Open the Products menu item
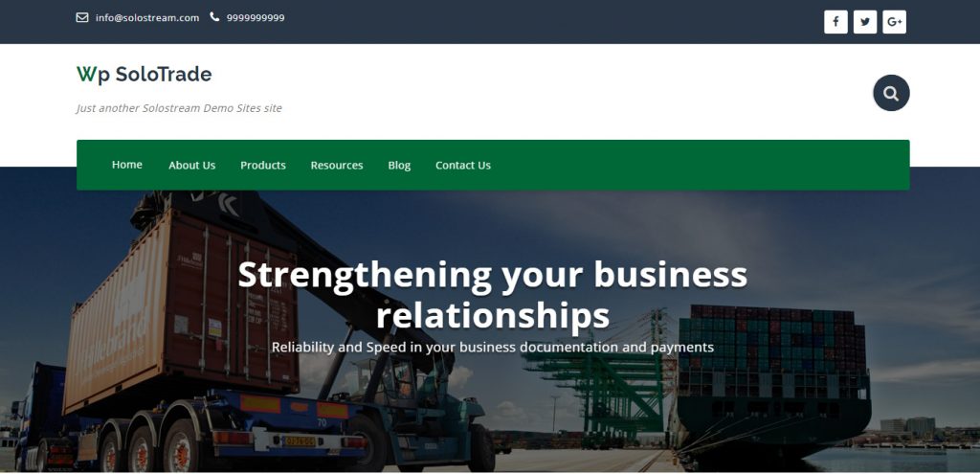The width and height of the screenshot is (980, 474). 263,165
